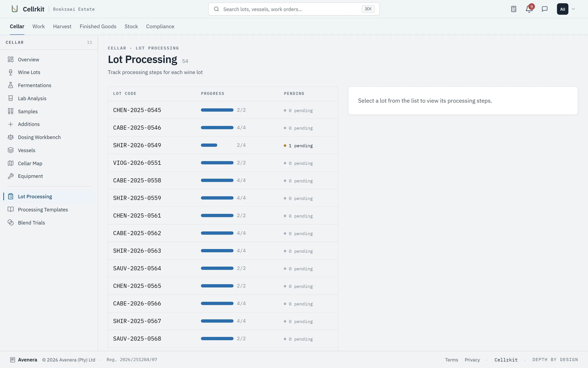Screen dimensions: 588x368
Task: Click the Fermentations flask icon
Action: (10, 85)
